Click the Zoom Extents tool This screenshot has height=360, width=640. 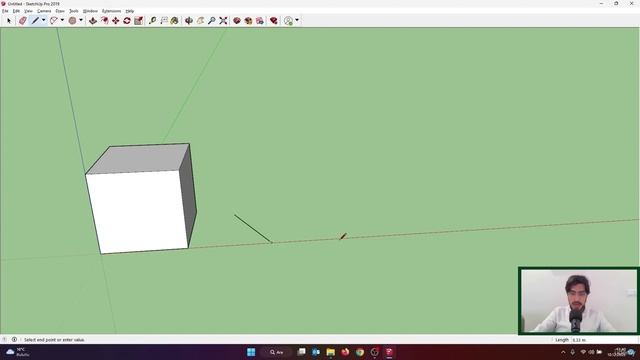coord(223,20)
